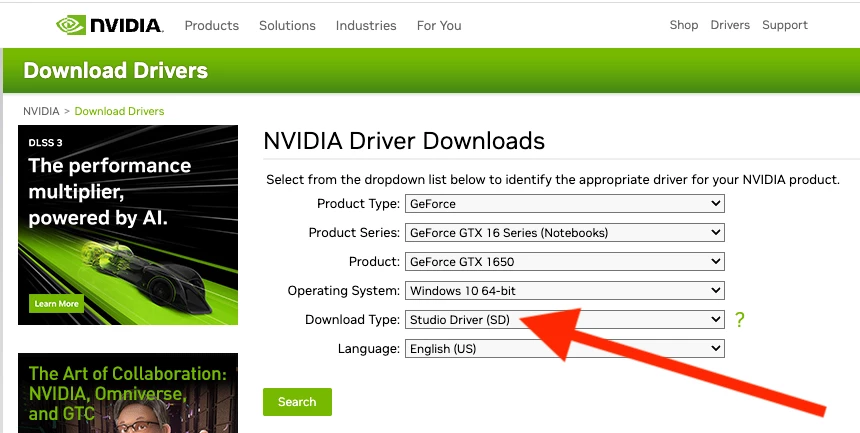
Task: Open the Operating System dropdown
Action: click(564, 290)
